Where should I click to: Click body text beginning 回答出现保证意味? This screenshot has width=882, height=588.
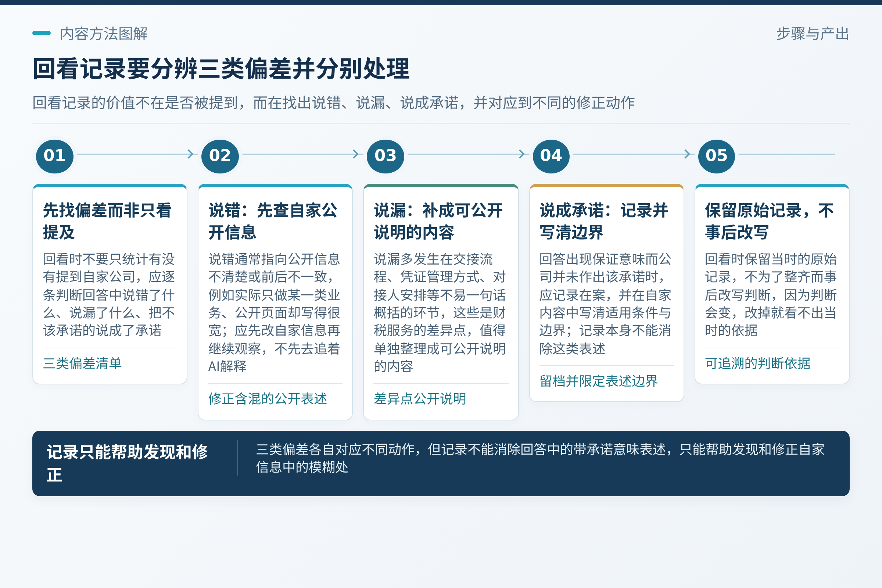point(605,304)
